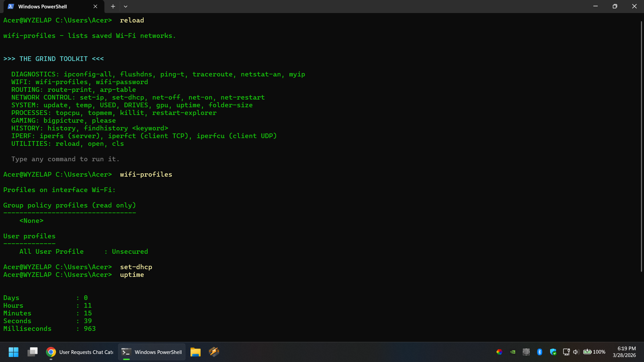Expand the new tab profile dropdown chevron
Image resolution: width=644 pixels, height=362 pixels.
125,6
